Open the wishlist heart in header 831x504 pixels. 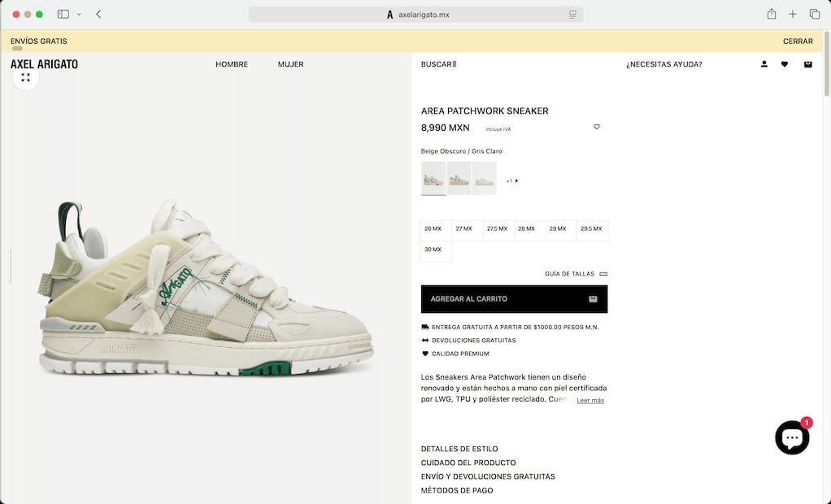click(x=785, y=64)
